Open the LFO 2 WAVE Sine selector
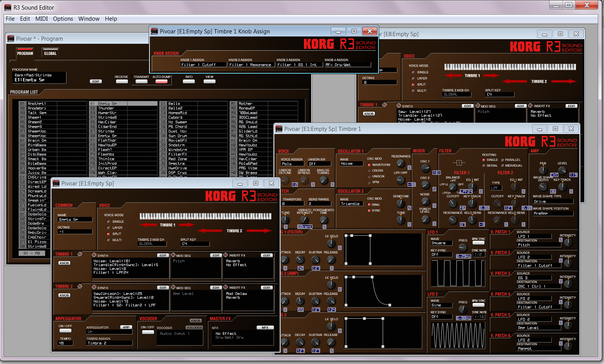 point(441,305)
